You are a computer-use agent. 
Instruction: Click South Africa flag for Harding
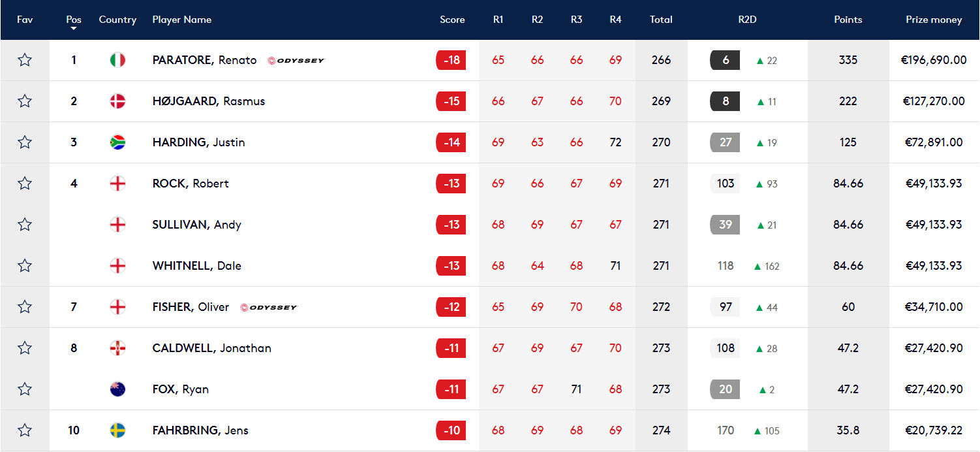[117, 142]
